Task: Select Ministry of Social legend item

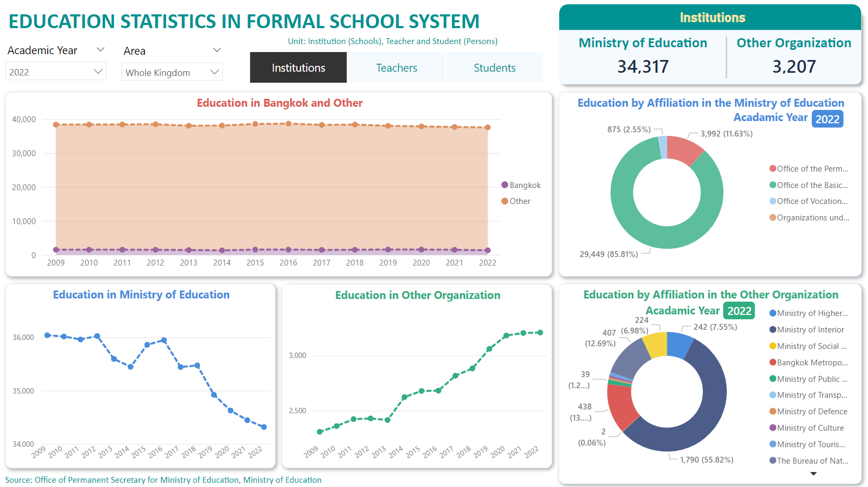Action: coord(809,346)
